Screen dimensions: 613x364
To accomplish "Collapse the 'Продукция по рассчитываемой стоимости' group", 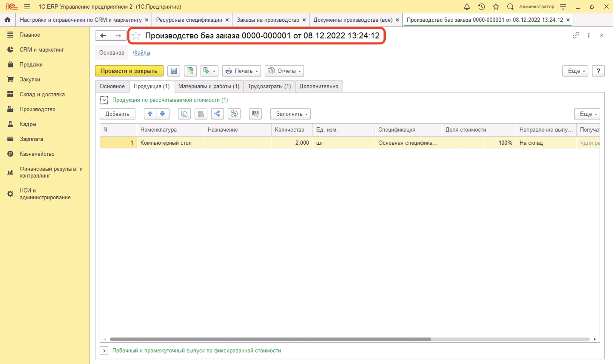I will (104, 100).
